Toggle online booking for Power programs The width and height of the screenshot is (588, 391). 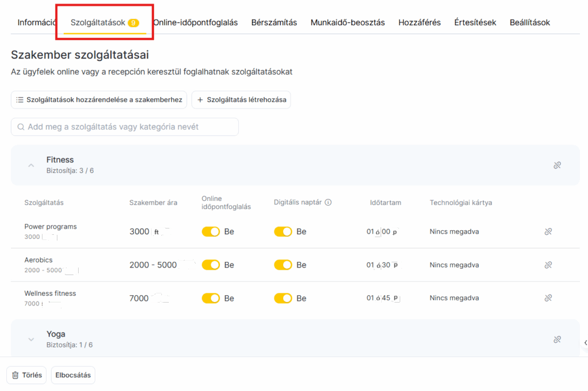(x=211, y=232)
